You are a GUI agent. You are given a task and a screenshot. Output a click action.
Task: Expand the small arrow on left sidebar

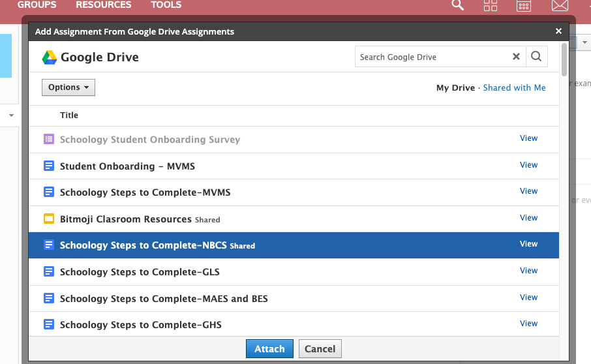pyautogui.click(x=11, y=115)
